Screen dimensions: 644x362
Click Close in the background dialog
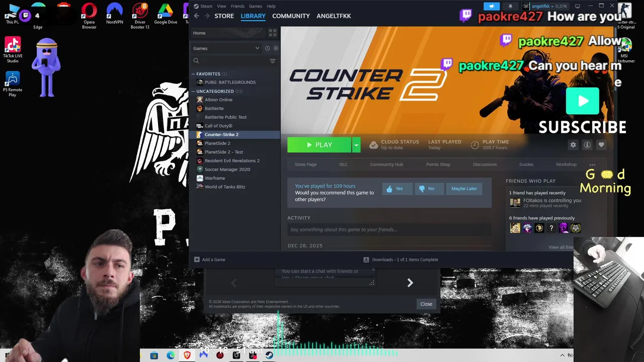click(426, 304)
